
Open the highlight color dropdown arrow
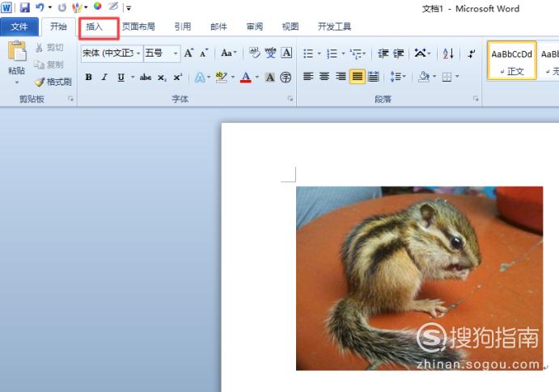(233, 77)
